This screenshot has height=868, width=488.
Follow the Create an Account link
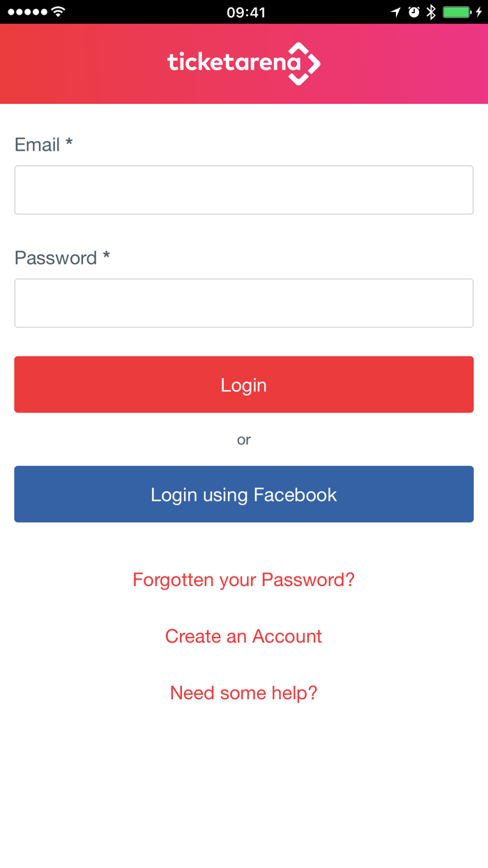coord(244,636)
